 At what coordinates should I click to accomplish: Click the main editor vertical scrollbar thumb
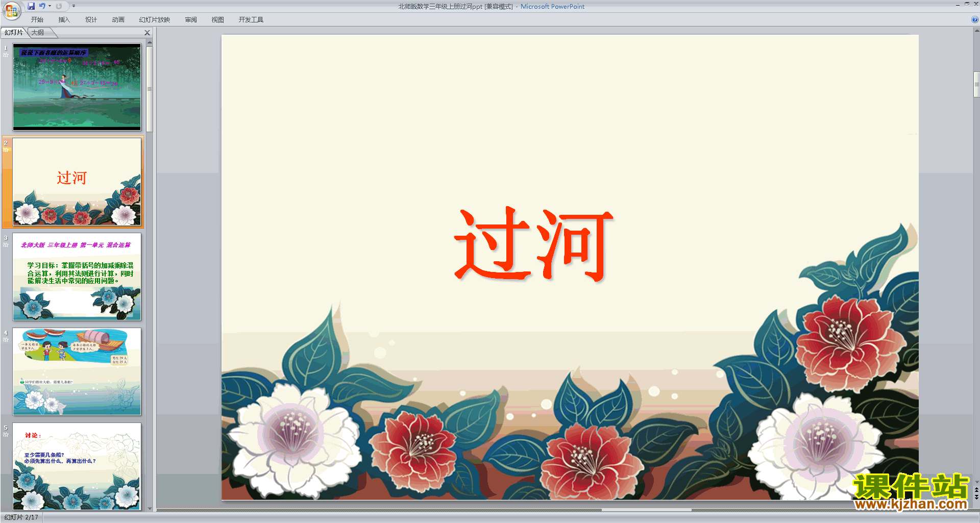(x=976, y=85)
